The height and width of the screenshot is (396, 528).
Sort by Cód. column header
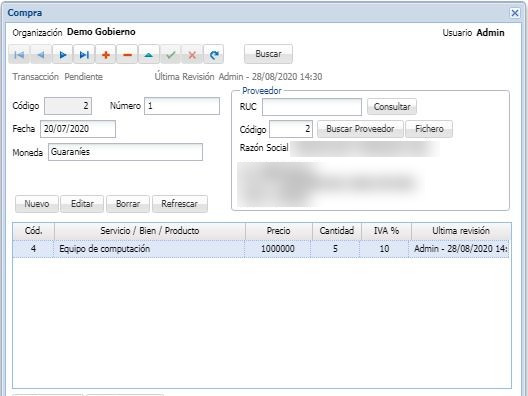(33, 231)
